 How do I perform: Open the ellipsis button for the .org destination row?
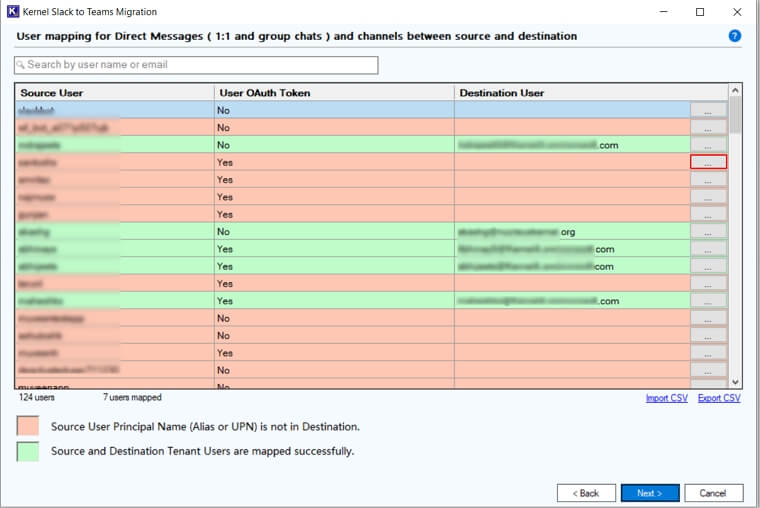(708, 232)
